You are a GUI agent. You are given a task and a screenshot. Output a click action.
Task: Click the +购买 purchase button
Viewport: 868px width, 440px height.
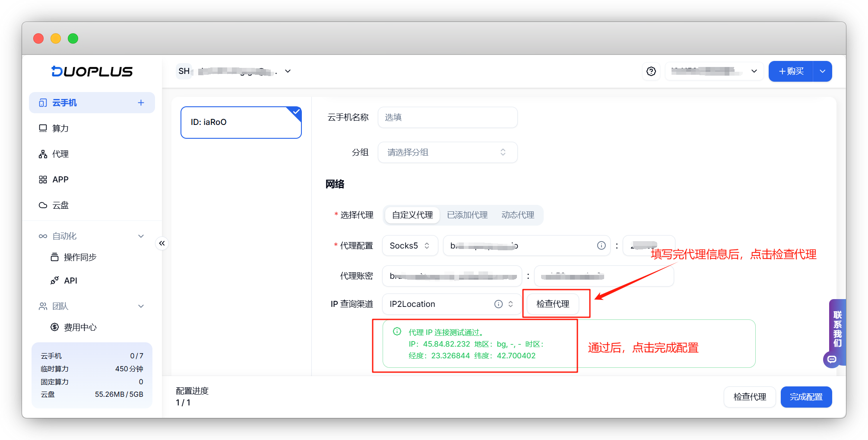pyautogui.click(x=791, y=71)
